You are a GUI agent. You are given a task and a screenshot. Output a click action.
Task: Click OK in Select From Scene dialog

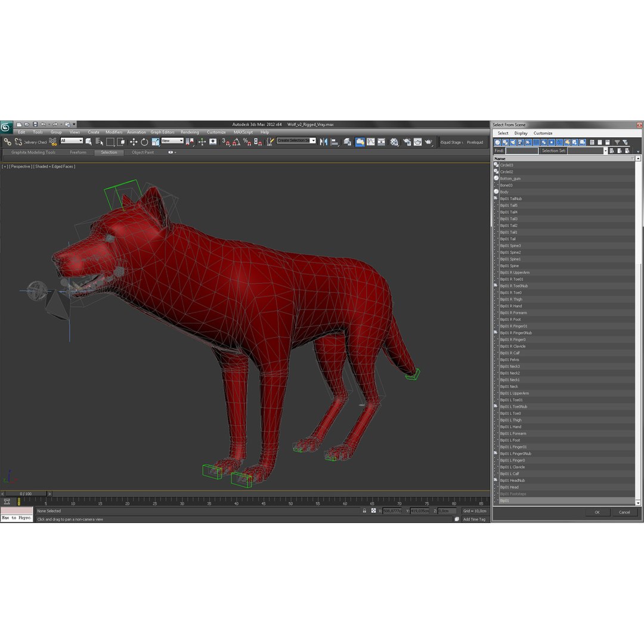pyautogui.click(x=597, y=512)
